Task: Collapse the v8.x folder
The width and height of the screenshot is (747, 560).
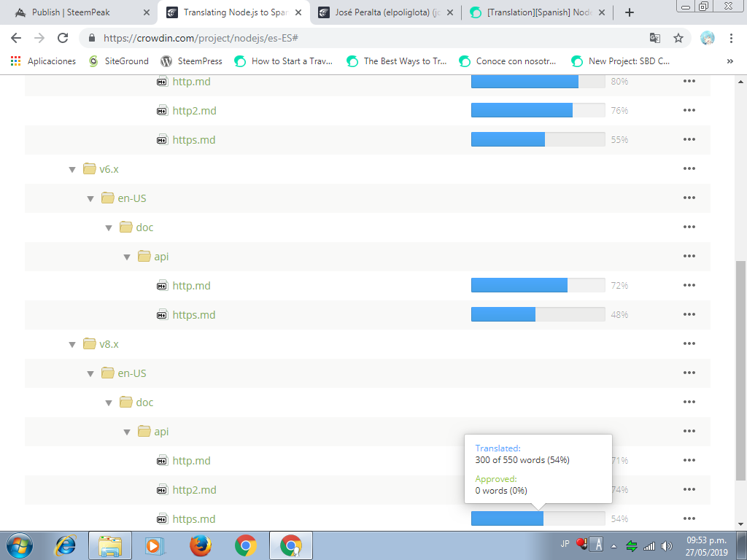Action: [x=72, y=344]
